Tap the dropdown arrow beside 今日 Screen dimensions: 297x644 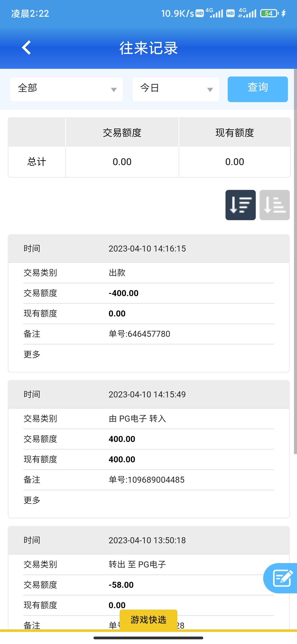tap(210, 90)
